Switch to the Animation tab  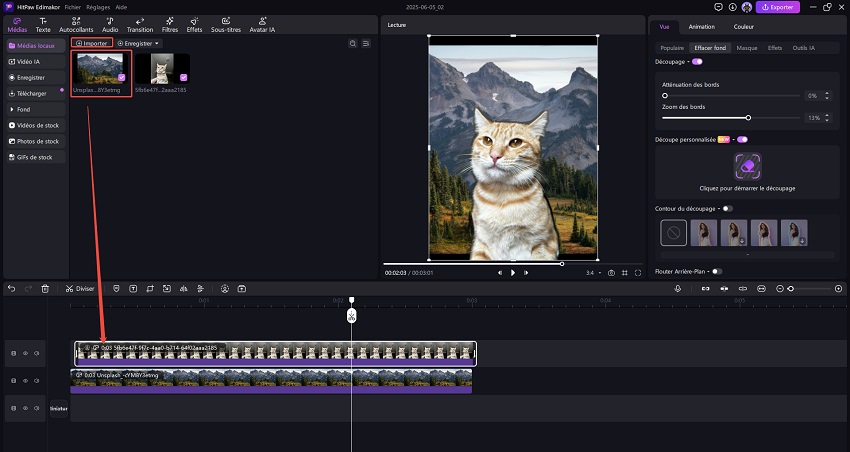(x=701, y=27)
